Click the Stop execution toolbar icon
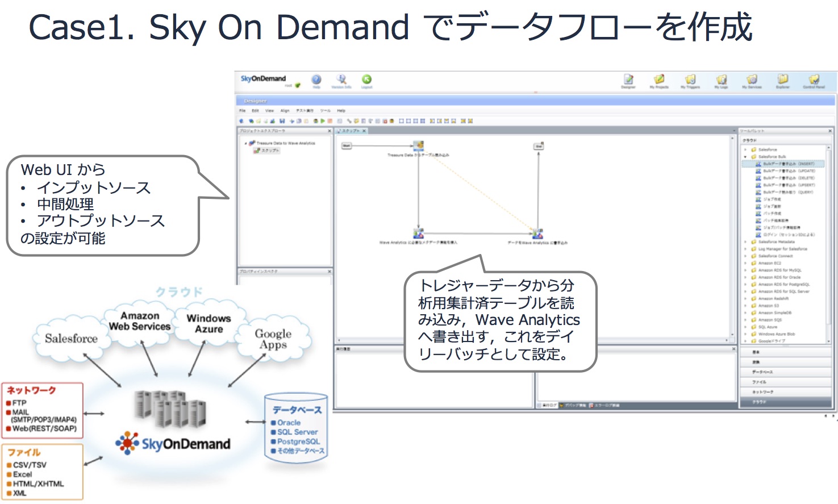The image size is (838, 504). pos(330,121)
